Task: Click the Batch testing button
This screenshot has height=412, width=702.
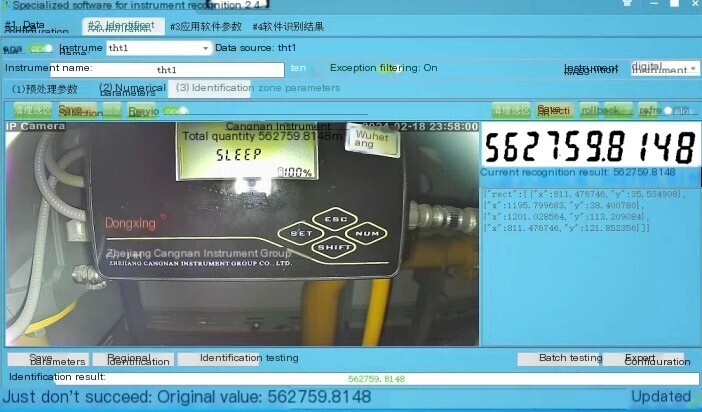Action: coord(570,358)
